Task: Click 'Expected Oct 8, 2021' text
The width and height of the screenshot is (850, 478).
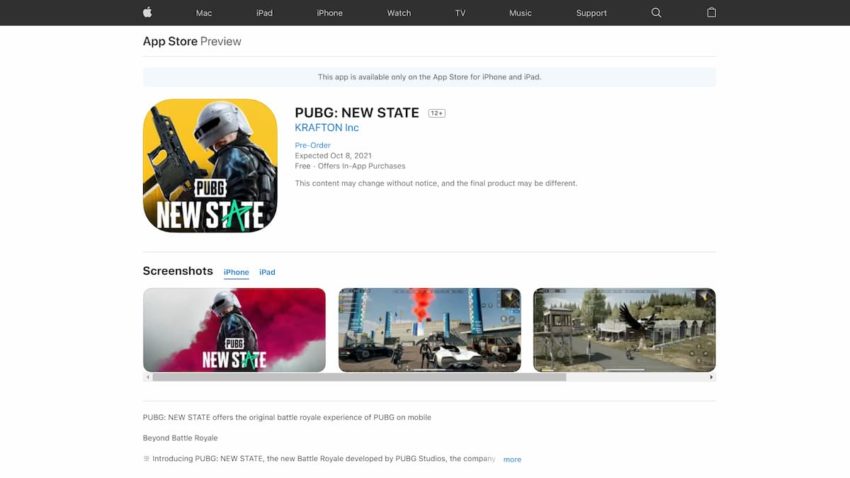Action: 333,156
